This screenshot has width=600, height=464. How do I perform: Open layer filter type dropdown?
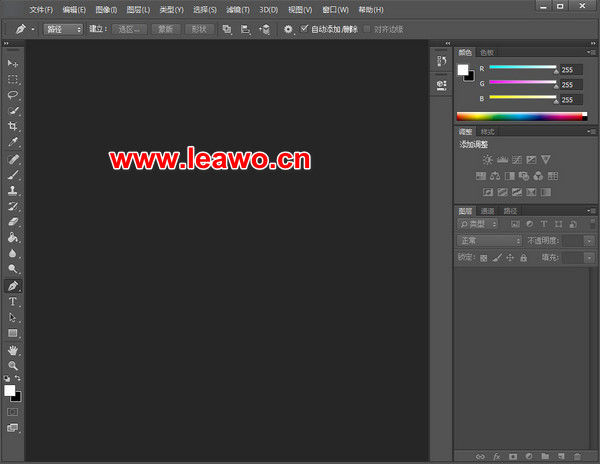tap(478, 224)
